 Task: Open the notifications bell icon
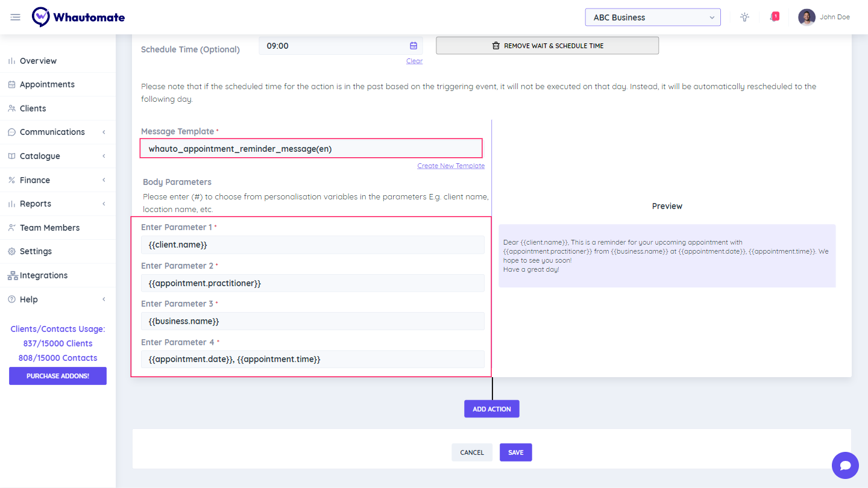(x=773, y=17)
